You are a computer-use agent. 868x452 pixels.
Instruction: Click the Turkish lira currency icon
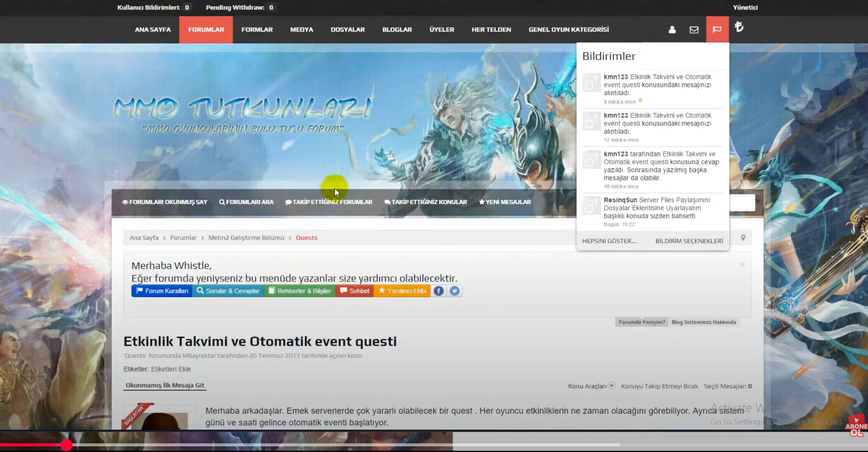[739, 26]
